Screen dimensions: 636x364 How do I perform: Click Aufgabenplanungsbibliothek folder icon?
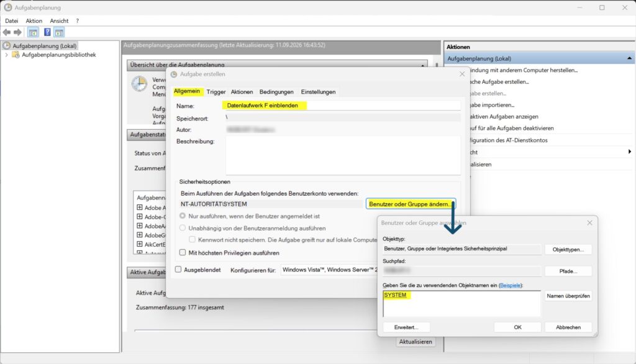click(16, 55)
